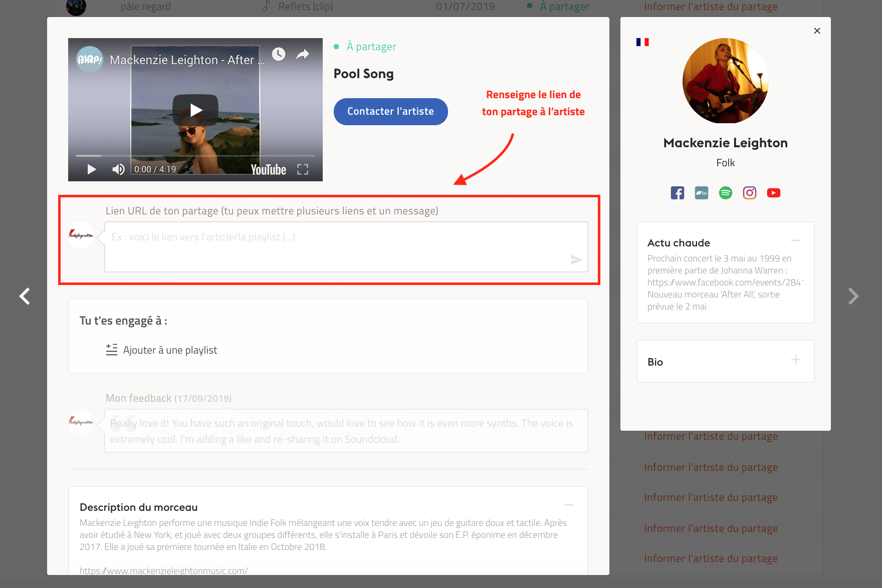Open the mackenzieleightonmusic.com link
The height and width of the screenshot is (588, 882).
coord(164,570)
